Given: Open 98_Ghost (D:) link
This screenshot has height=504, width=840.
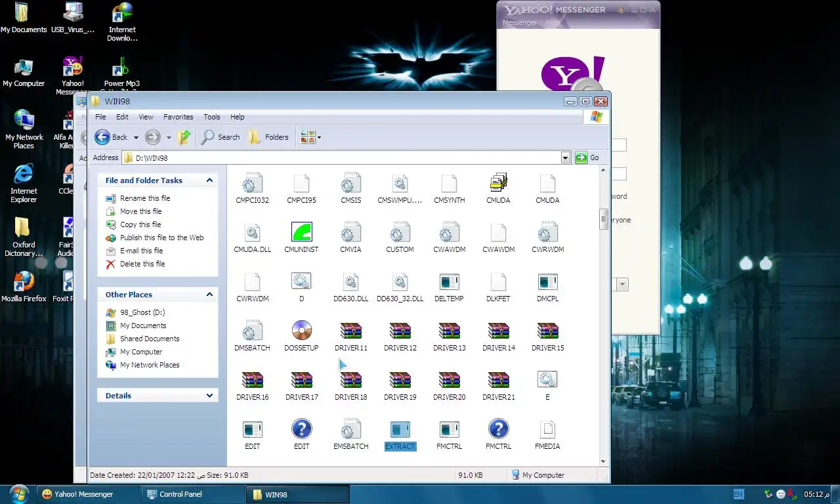Looking at the screenshot, I should (x=142, y=312).
